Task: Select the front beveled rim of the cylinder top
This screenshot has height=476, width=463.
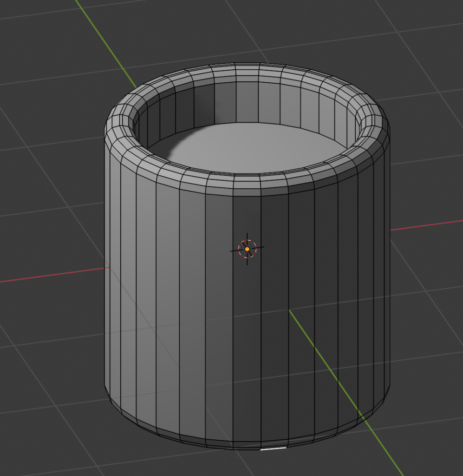Action: pos(247,185)
